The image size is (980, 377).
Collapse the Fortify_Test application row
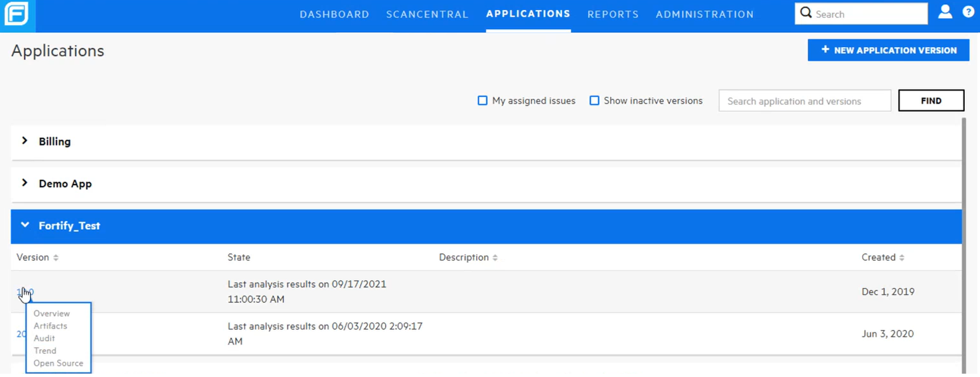[x=486, y=226]
